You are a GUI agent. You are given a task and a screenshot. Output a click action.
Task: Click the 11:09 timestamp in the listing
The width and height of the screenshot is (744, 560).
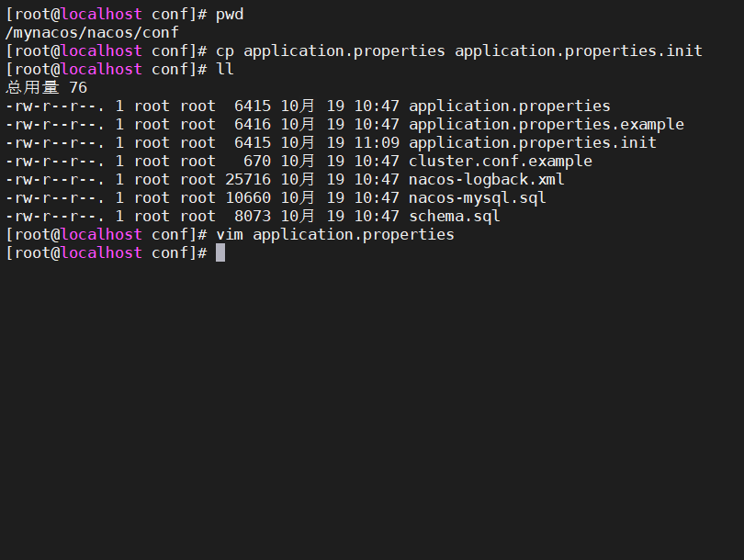(x=377, y=142)
